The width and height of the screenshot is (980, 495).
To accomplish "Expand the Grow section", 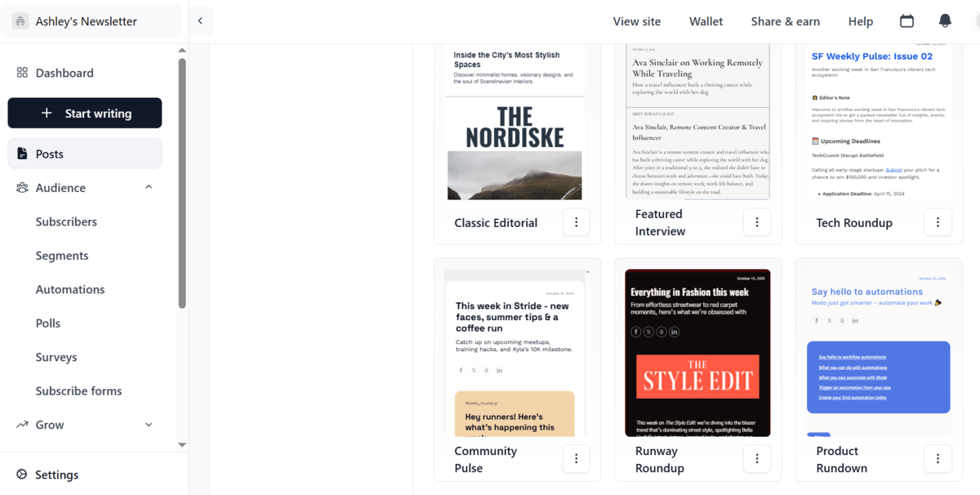I will pos(149,425).
